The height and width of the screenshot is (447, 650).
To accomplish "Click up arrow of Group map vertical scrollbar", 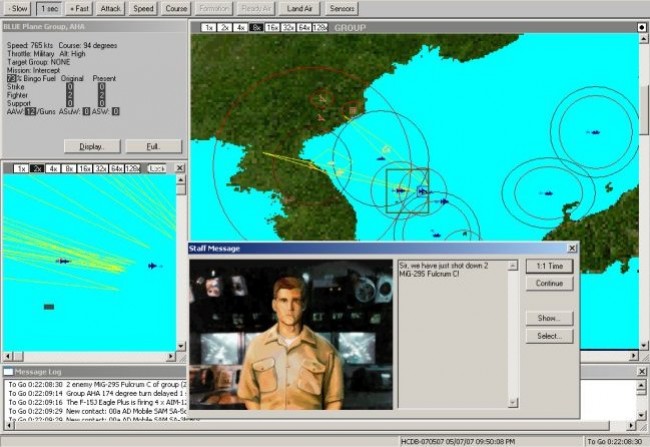I will click(643, 39).
